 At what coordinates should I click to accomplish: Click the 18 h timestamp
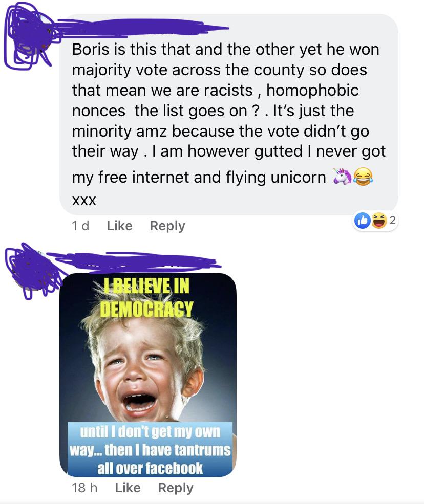click(x=84, y=488)
